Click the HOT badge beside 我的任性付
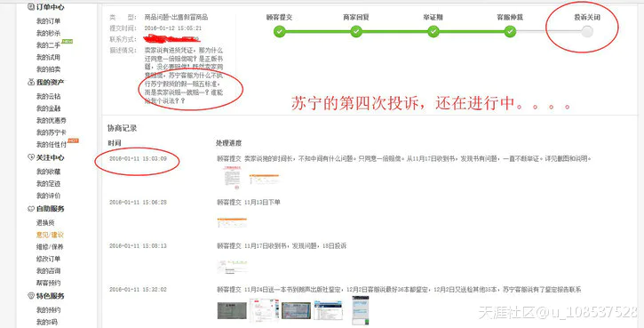Screen dimensions: 644x328 [73, 141]
